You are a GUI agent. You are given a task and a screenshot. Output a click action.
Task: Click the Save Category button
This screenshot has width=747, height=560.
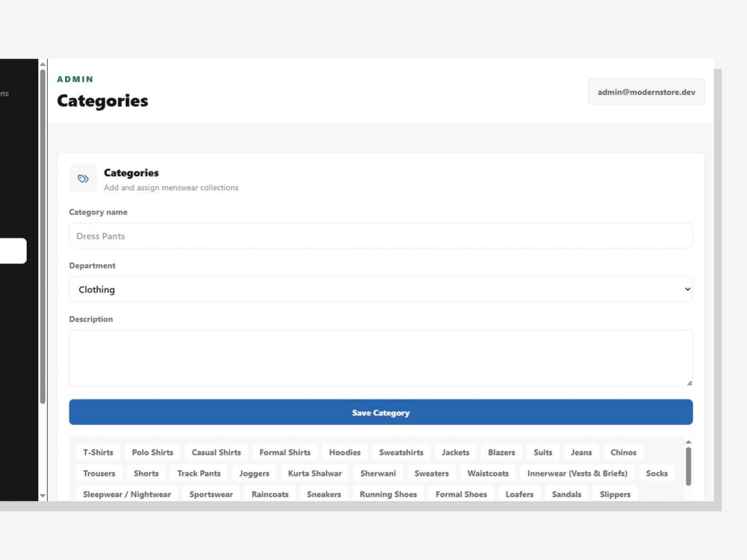tap(381, 412)
